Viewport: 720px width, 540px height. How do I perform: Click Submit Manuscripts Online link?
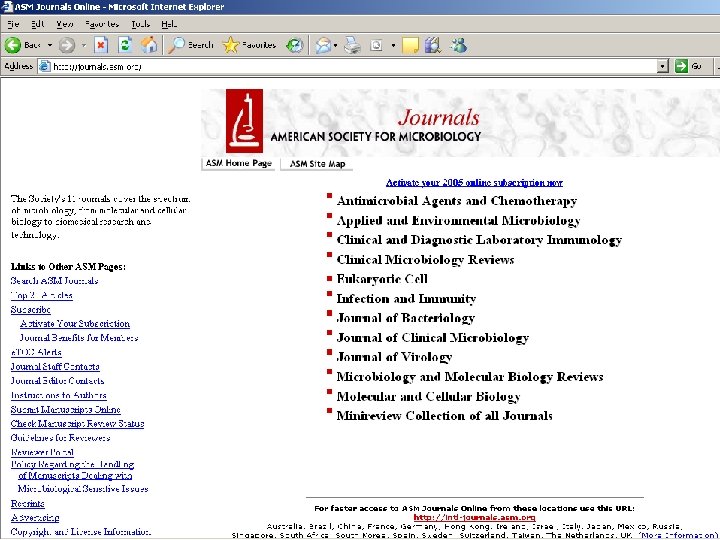coord(66,410)
